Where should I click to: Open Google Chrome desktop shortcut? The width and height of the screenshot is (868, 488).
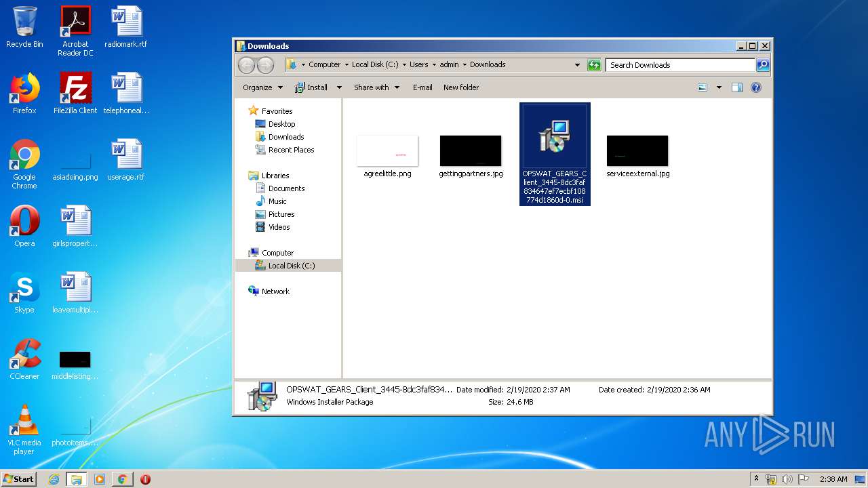point(24,164)
